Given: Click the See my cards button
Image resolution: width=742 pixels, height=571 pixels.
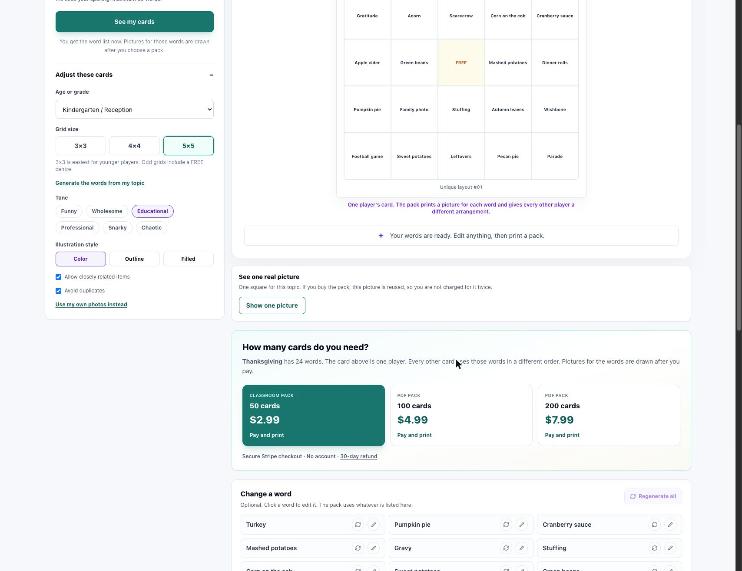Looking at the screenshot, I should click(134, 22).
